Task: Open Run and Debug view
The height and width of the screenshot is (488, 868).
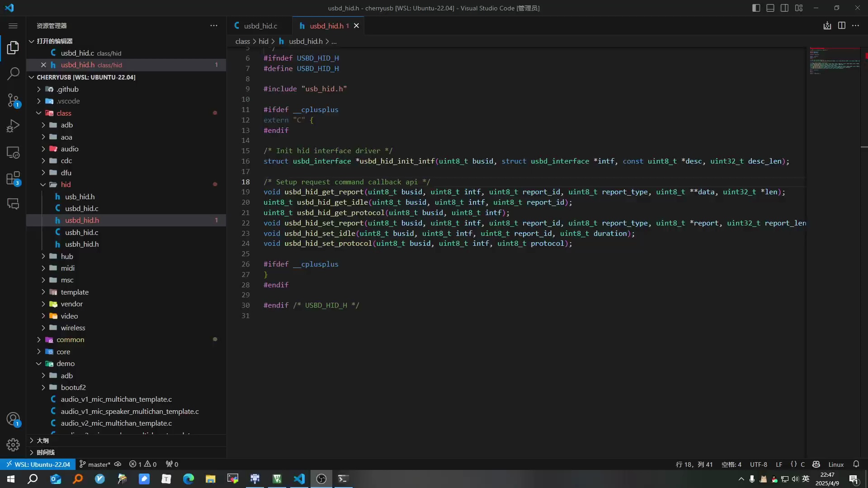Action: click(x=13, y=126)
